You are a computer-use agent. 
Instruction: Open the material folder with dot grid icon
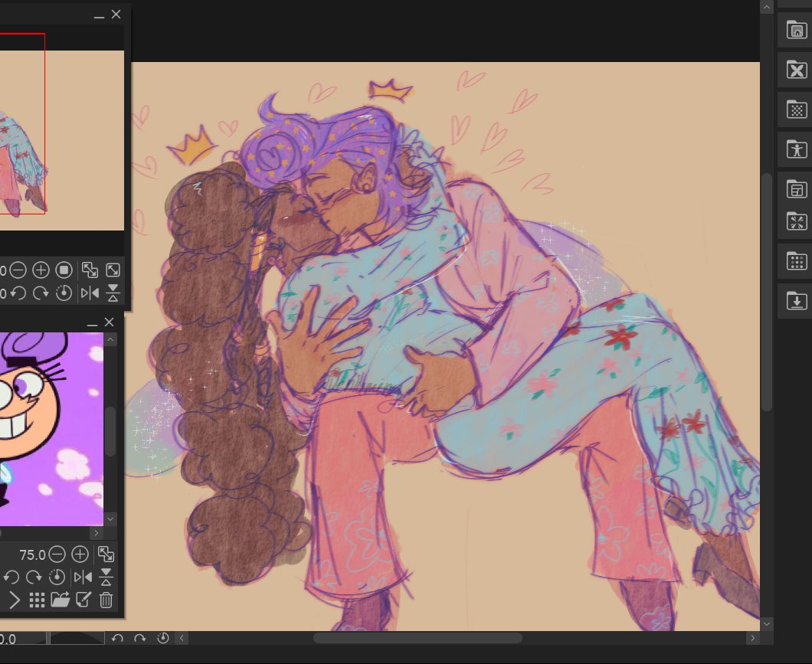click(797, 261)
